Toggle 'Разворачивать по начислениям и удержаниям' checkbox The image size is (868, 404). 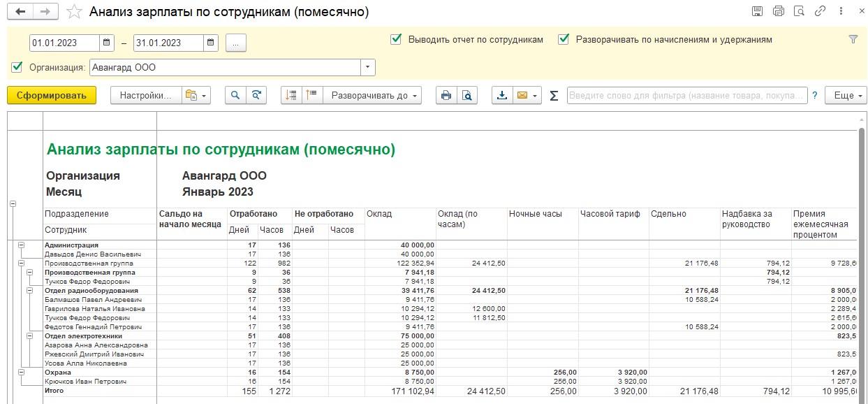pyautogui.click(x=564, y=40)
